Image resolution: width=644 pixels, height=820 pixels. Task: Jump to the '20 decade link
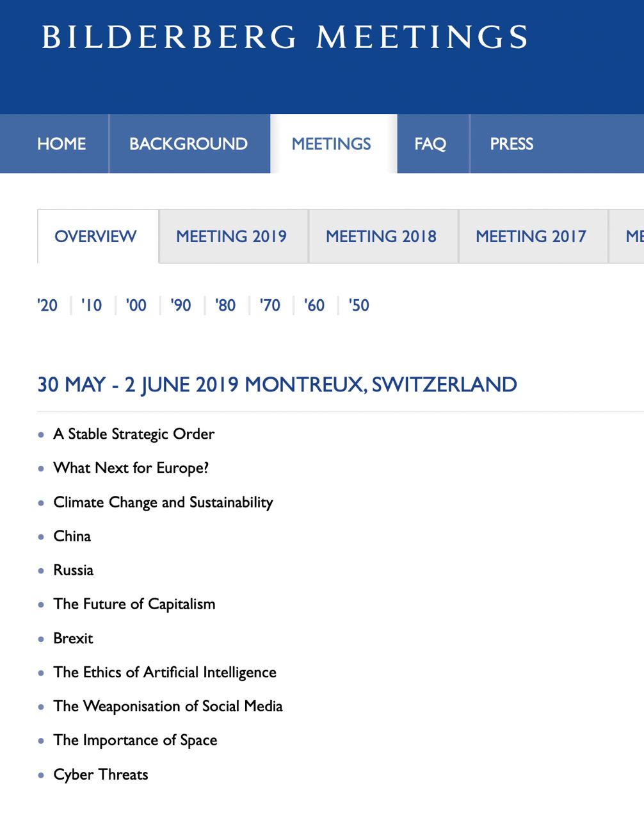tap(47, 305)
